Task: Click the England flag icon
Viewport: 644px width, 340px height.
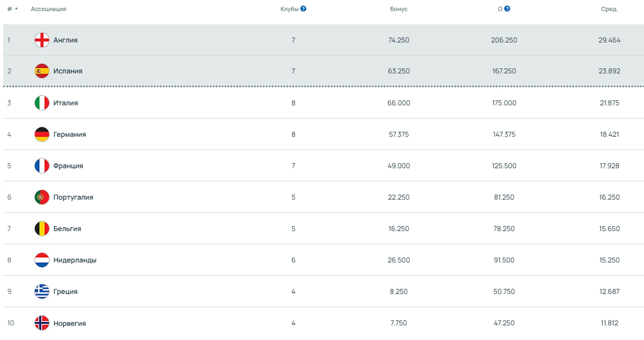Action: (42, 40)
